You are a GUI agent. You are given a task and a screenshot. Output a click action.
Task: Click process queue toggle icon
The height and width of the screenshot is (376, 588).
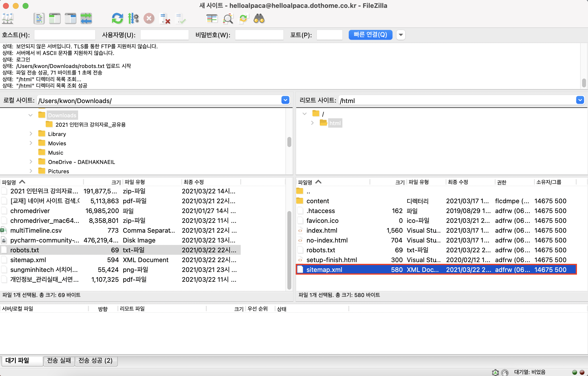point(133,19)
